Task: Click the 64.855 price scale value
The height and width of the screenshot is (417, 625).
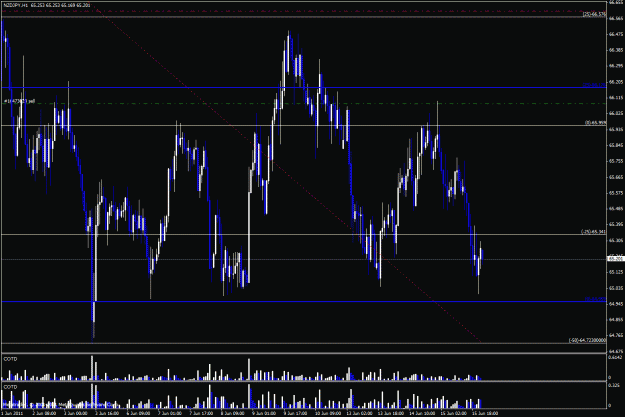Action: [615, 320]
